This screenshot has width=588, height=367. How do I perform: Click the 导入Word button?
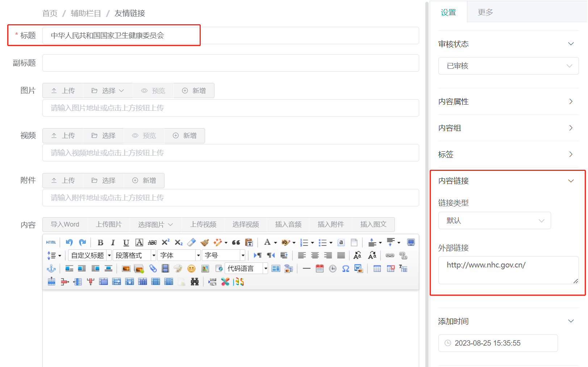tap(65, 224)
